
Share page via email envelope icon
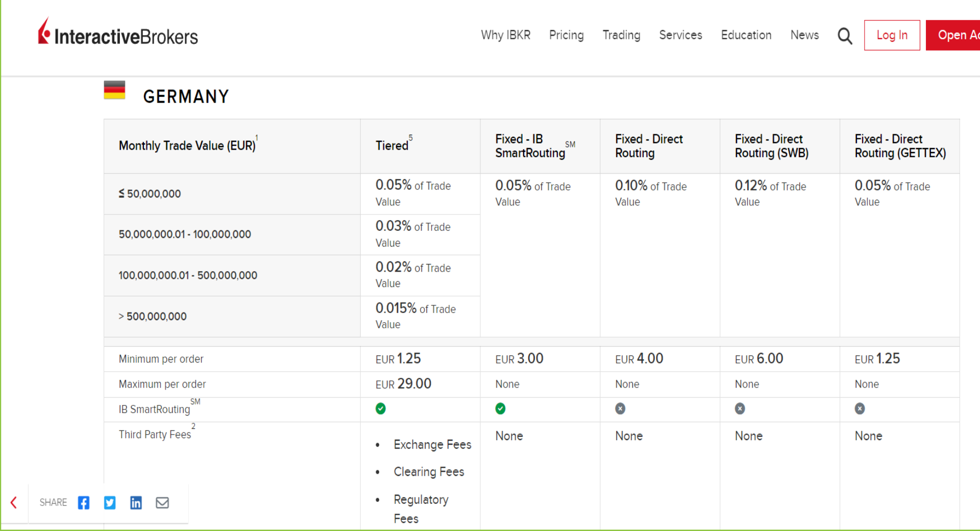[162, 503]
